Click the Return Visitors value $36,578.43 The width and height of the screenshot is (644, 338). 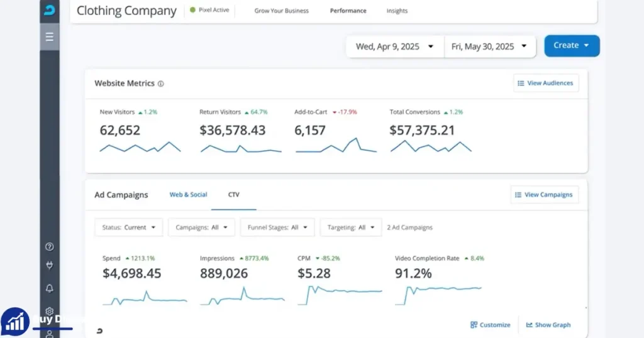233,130
